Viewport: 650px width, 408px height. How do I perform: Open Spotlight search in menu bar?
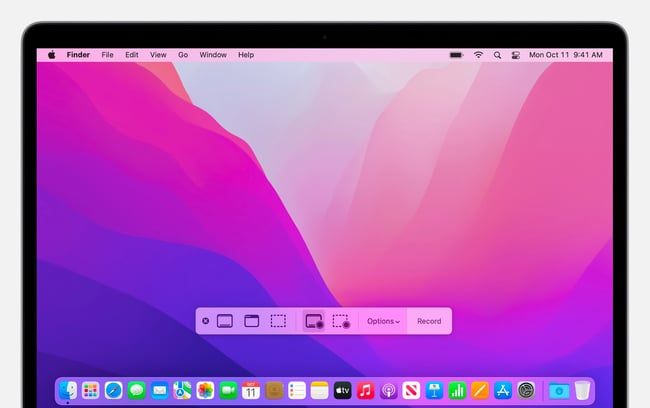(x=497, y=55)
